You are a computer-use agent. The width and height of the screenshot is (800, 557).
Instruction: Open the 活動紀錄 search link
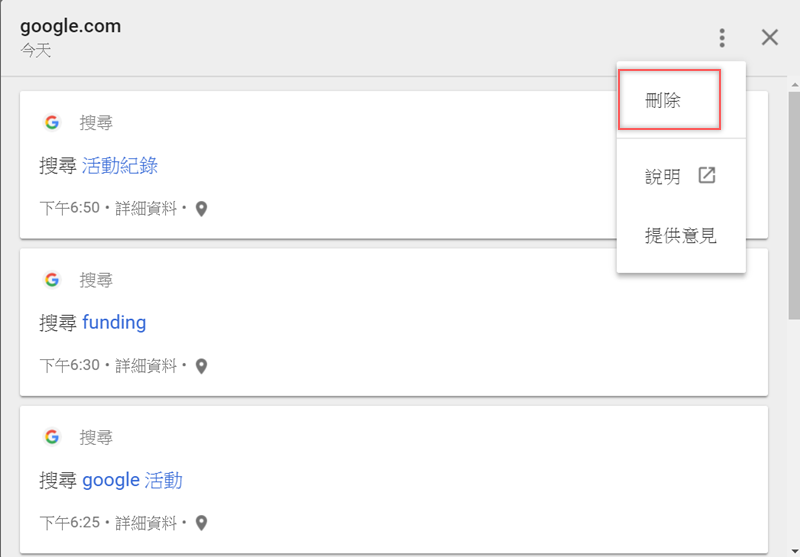click(x=120, y=166)
